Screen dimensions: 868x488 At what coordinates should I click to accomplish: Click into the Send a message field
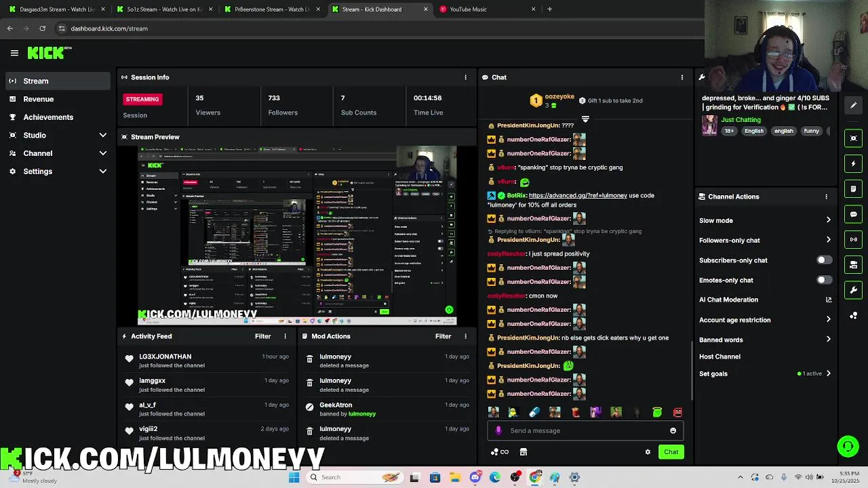click(585, 430)
